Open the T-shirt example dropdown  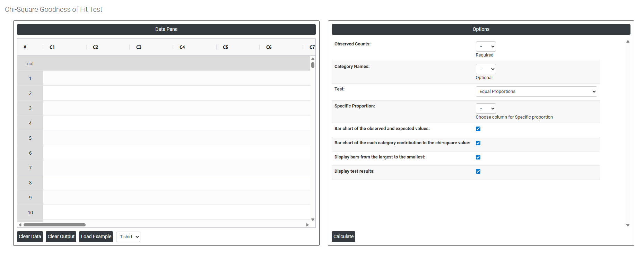(128, 237)
